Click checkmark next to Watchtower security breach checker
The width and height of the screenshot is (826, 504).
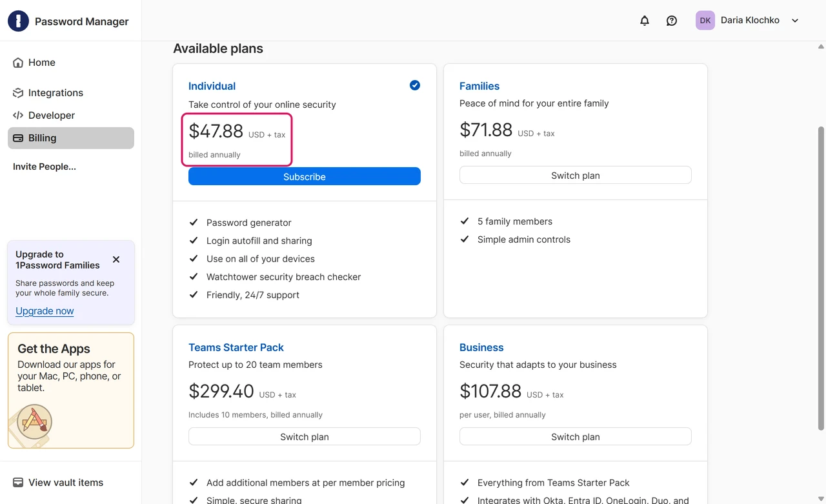[x=194, y=277]
